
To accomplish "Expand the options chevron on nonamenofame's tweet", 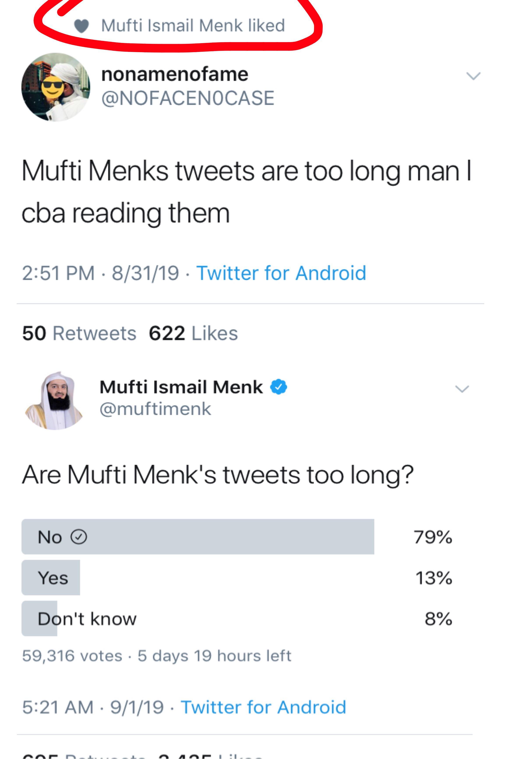I will pyautogui.click(x=473, y=76).
